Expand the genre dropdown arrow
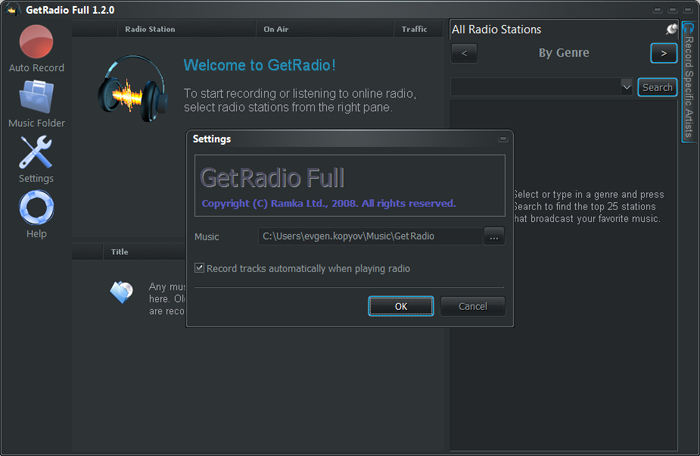This screenshot has width=700, height=456. click(x=626, y=87)
